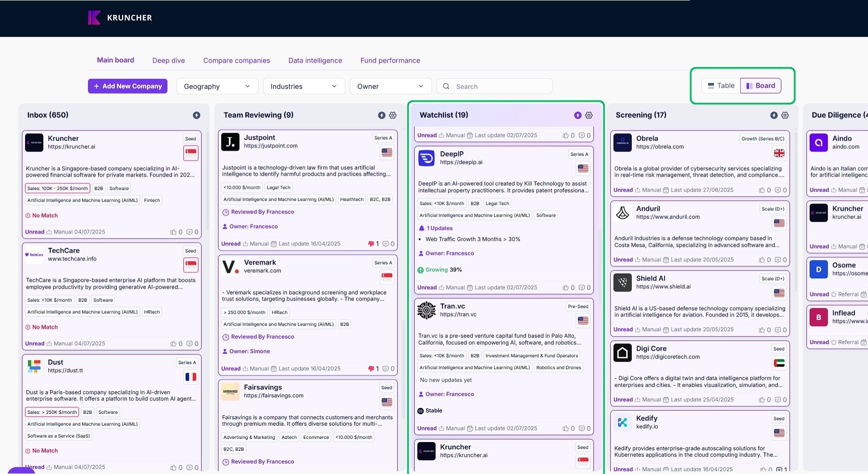This screenshot has height=474, width=868.
Task: Switch to Table view
Action: (x=721, y=86)
